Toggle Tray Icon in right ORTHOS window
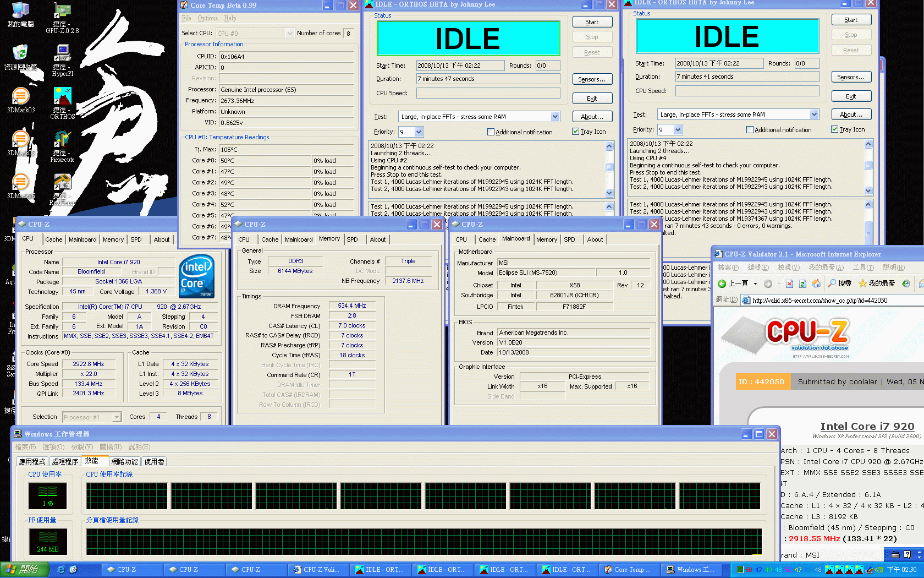The width and height of the screenshot is (924, 578). [834, 129]
